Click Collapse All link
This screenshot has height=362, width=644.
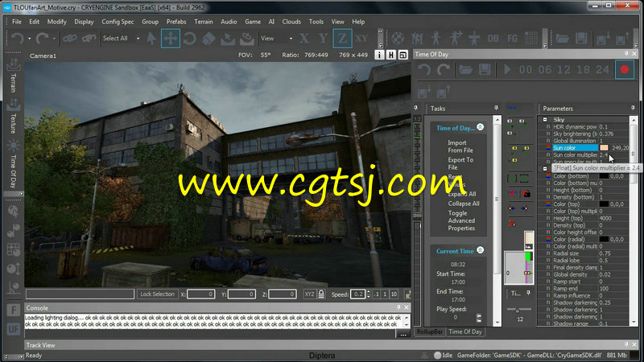point(464,204)
